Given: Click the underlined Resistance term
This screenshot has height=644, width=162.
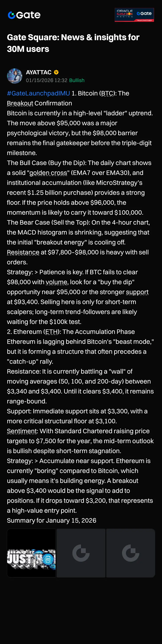Looking at the screenshot, I should click(x=23, y=252).
